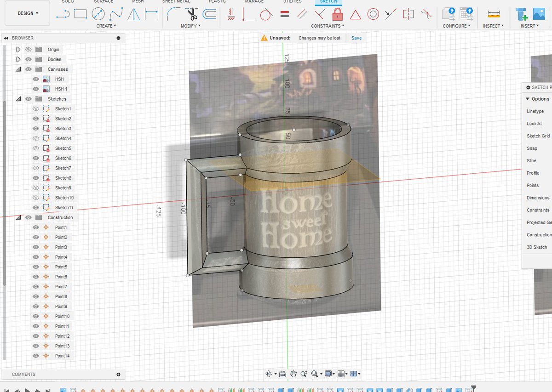Open the CONSTRAINTS dropdown menu

pos(328,26)
